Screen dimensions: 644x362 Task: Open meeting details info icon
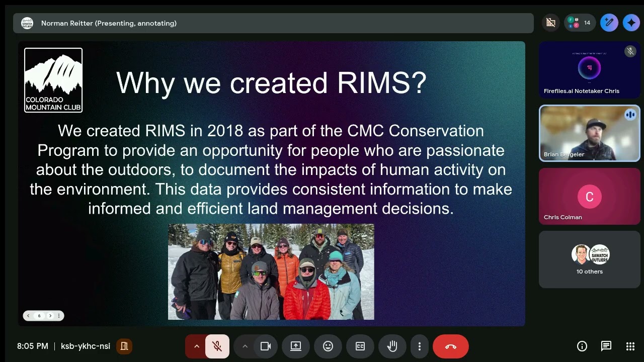pos(582,346)
